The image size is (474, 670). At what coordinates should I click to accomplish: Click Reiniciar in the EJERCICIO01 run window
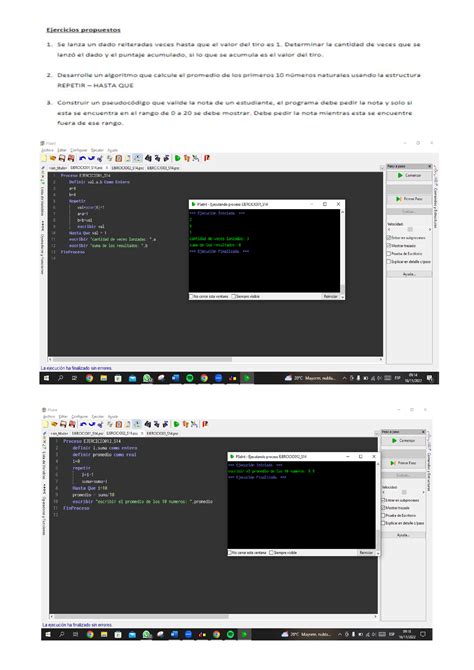coord(330,296)
